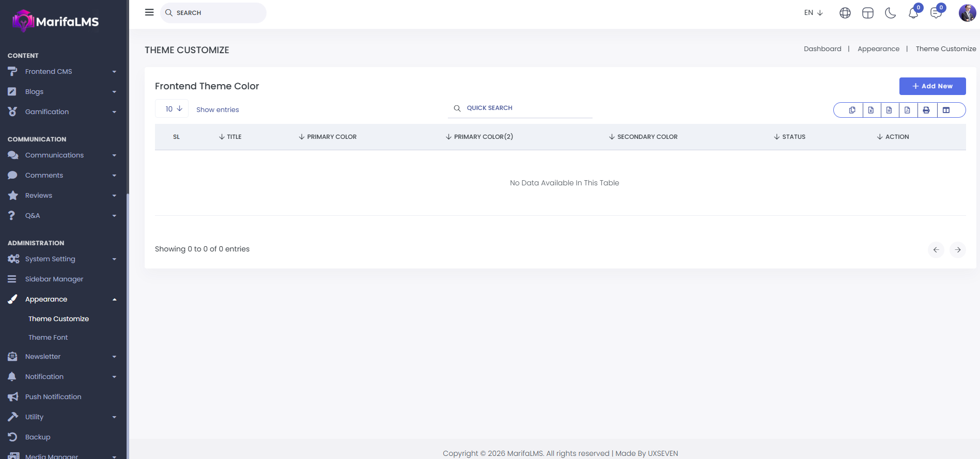
Task: Toggle sidebar with hamburger menu icon
Action: pyautogui.click(x=149, y=12)
